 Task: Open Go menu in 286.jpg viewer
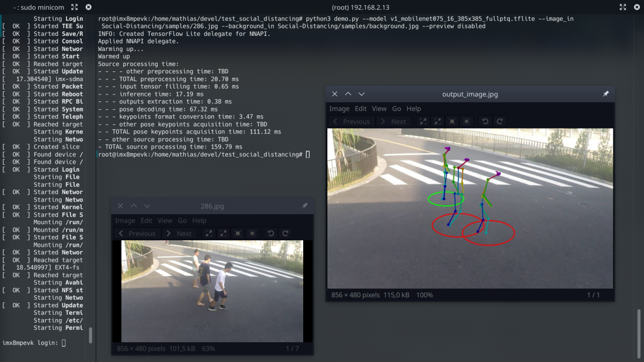pyautogui.click(x=182, y=220)
